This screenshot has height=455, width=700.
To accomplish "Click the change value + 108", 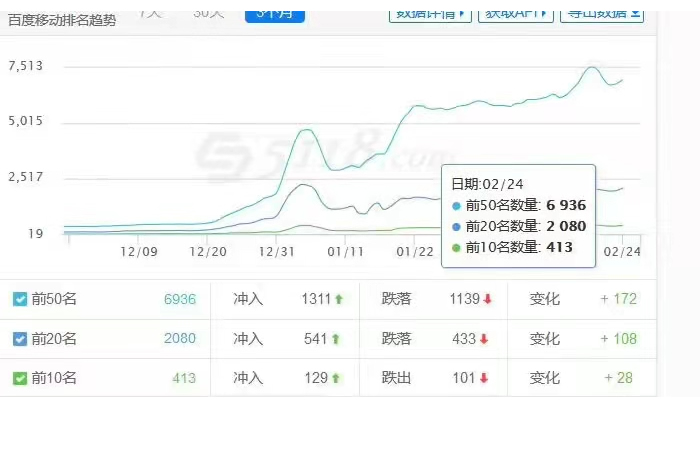I will [x=618, y=339].
